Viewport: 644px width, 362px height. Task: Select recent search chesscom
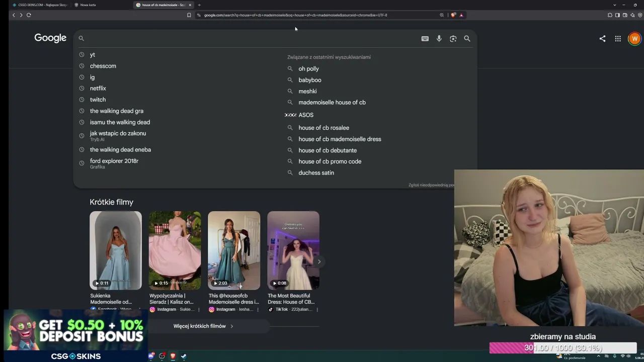[x=103, y=66]
